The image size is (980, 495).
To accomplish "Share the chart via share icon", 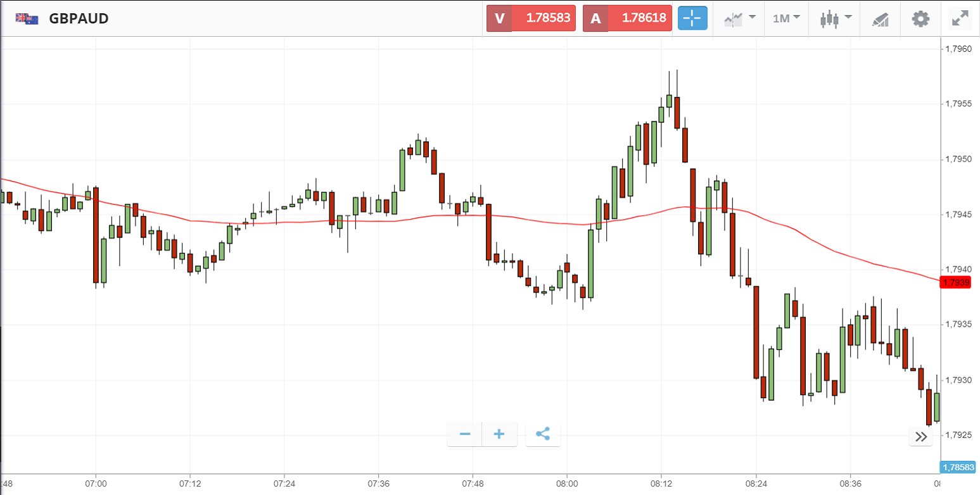I will [543, 434].
